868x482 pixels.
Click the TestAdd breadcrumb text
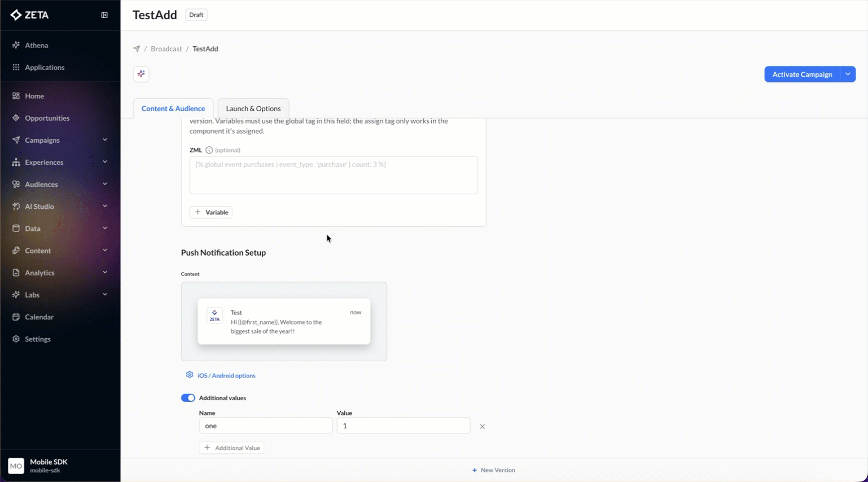205,49
